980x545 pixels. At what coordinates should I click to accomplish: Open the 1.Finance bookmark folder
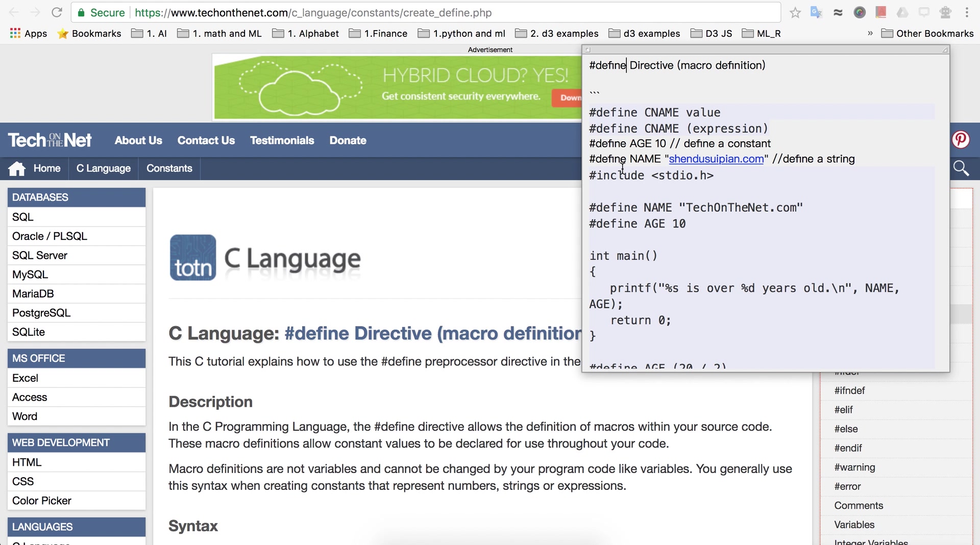pyautogui.click(x=378, y=33)
